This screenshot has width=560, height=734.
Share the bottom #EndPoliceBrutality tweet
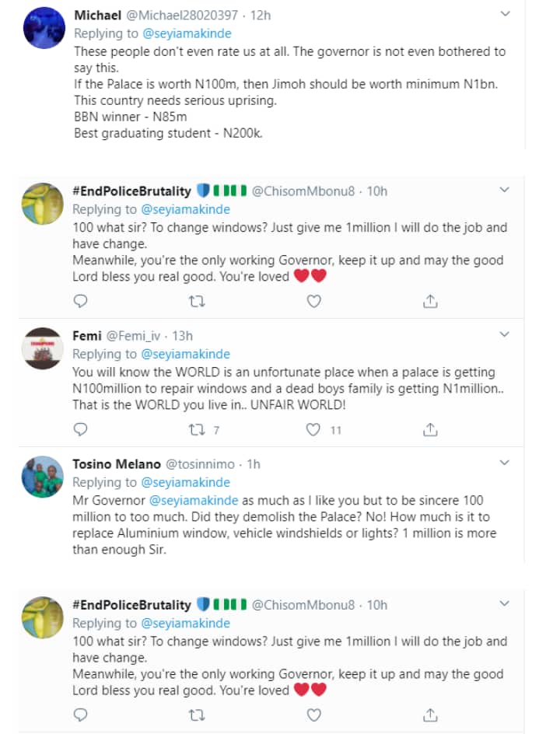pyautogui.click(x=430, y=715)
